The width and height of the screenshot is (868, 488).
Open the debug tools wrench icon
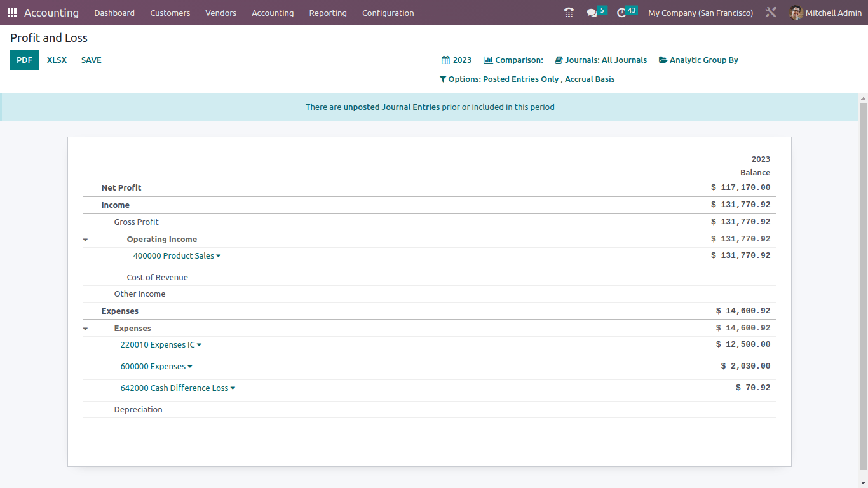coord(771,13)
